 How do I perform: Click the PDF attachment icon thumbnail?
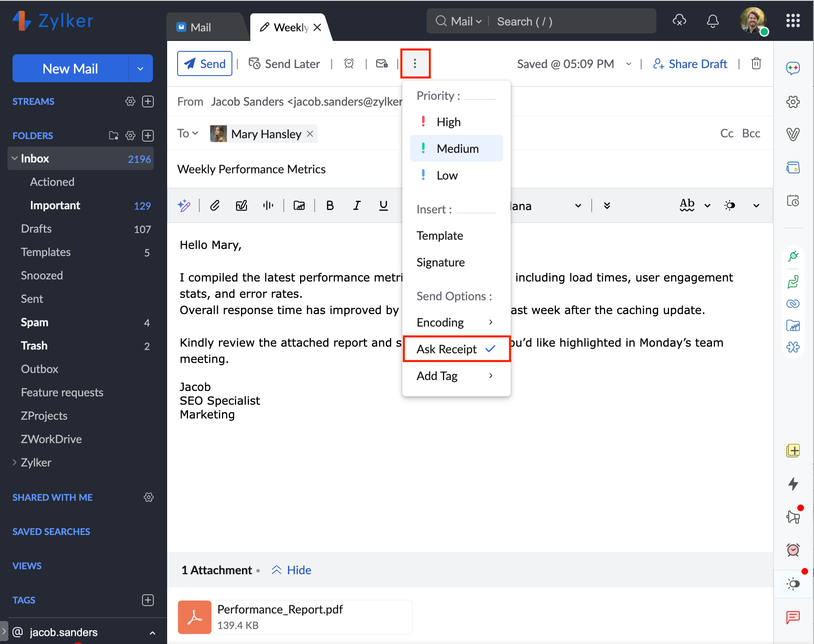click(195, 617)
